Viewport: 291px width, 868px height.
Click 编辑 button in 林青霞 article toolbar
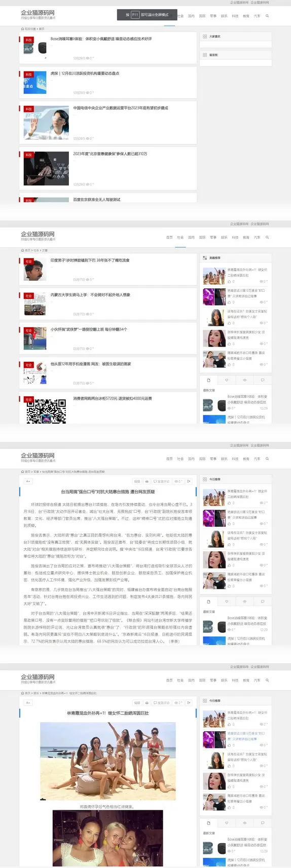[x=137, y=703]
